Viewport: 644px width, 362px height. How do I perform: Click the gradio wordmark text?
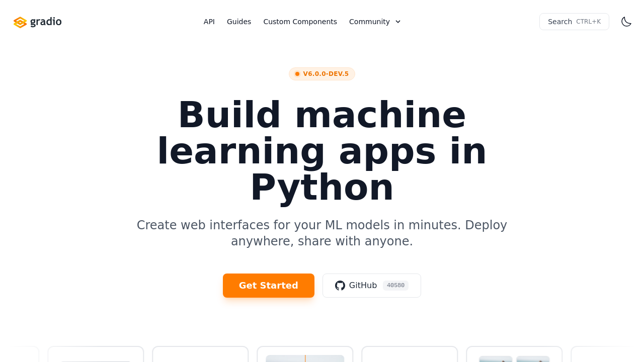(x=46, y=22)
